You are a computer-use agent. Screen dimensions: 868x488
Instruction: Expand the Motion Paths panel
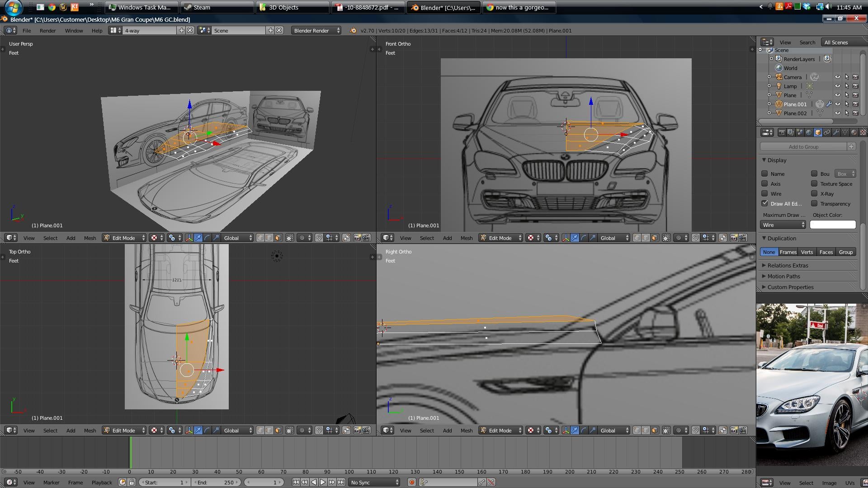click(x=783, y=276)
